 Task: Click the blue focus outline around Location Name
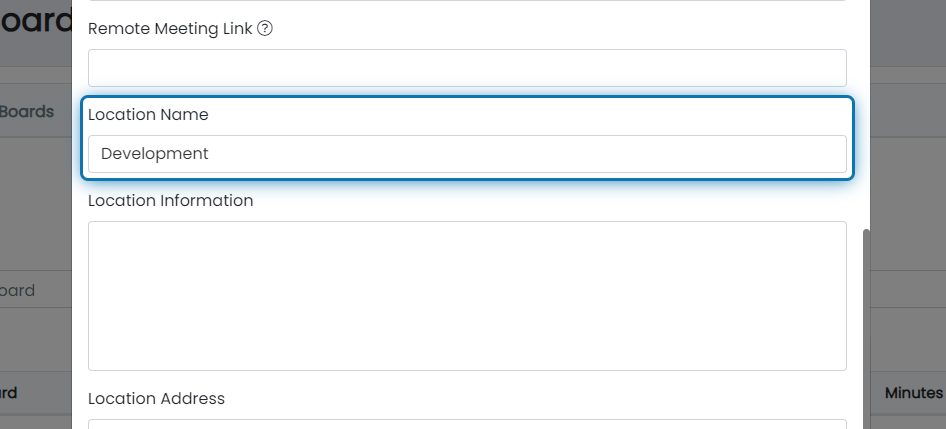click(468, 97)
